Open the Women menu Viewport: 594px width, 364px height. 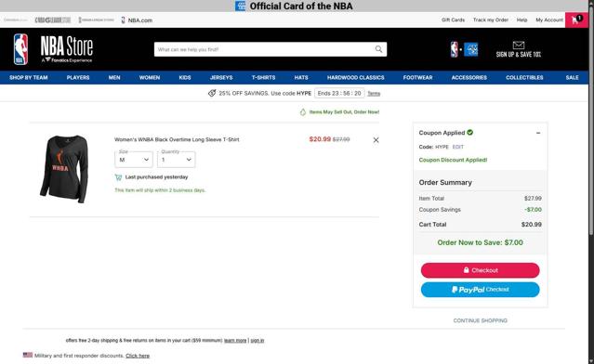tap(150, 78)
